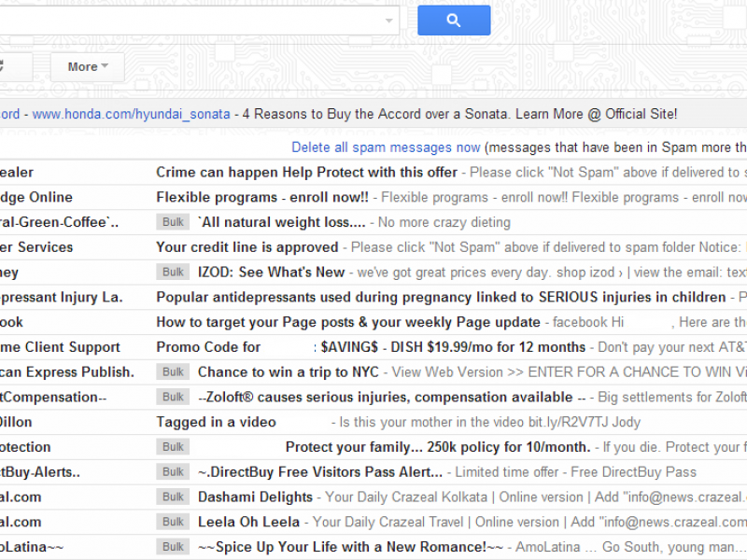
Task: Open the All natural weight loss email
Action: pyautogui.click(x=282, y=222)
